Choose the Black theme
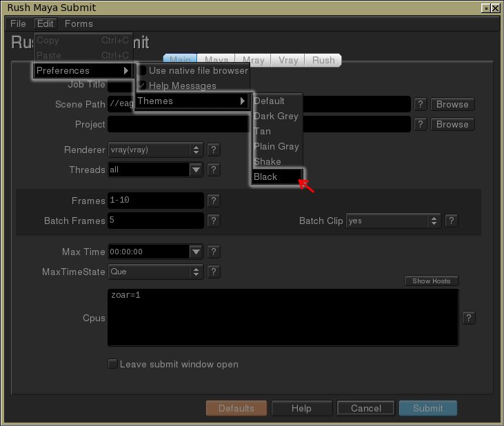Screen dimensions: 504x426 pos(277,176)
